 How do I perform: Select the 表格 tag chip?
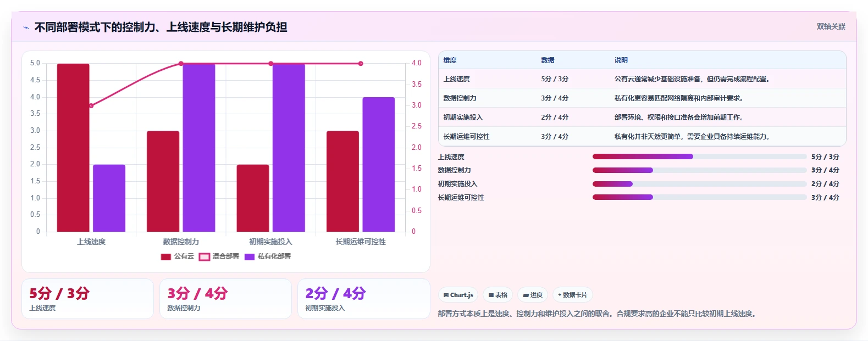(x=497, y=295)
